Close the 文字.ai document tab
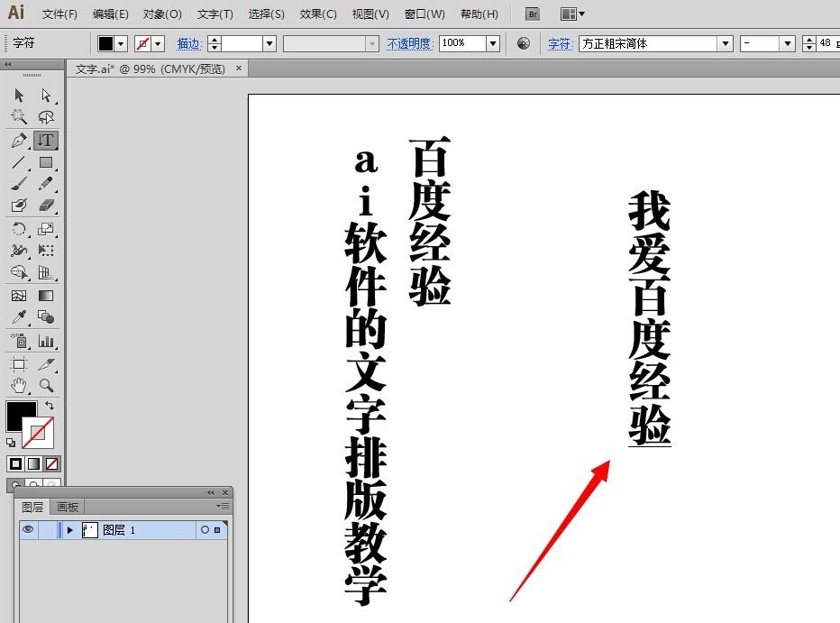 [x=239, y=68]
